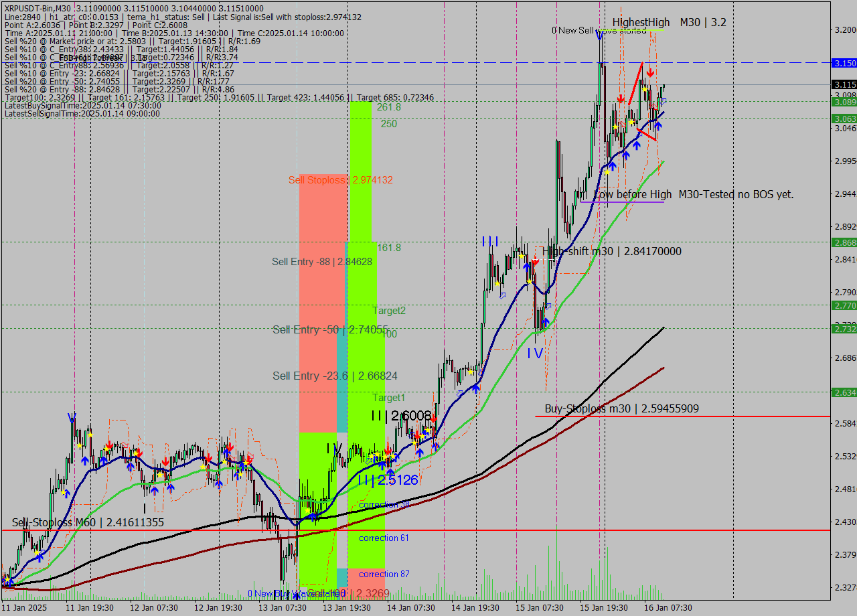Select 'Buy-Stoploss m30 | 2.59455909' label
Image resolution: width=857 pixels, height=616 pixels.
[x=622, y=408]
